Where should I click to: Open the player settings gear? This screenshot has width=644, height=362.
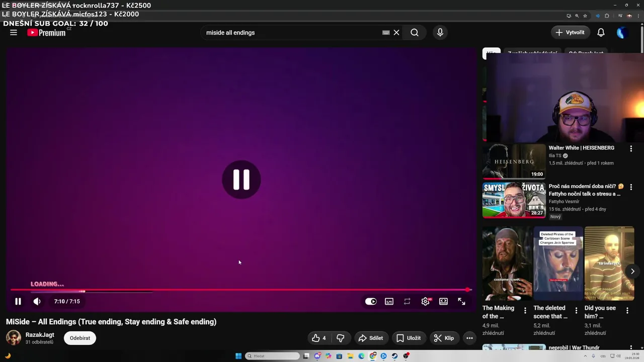426,302
